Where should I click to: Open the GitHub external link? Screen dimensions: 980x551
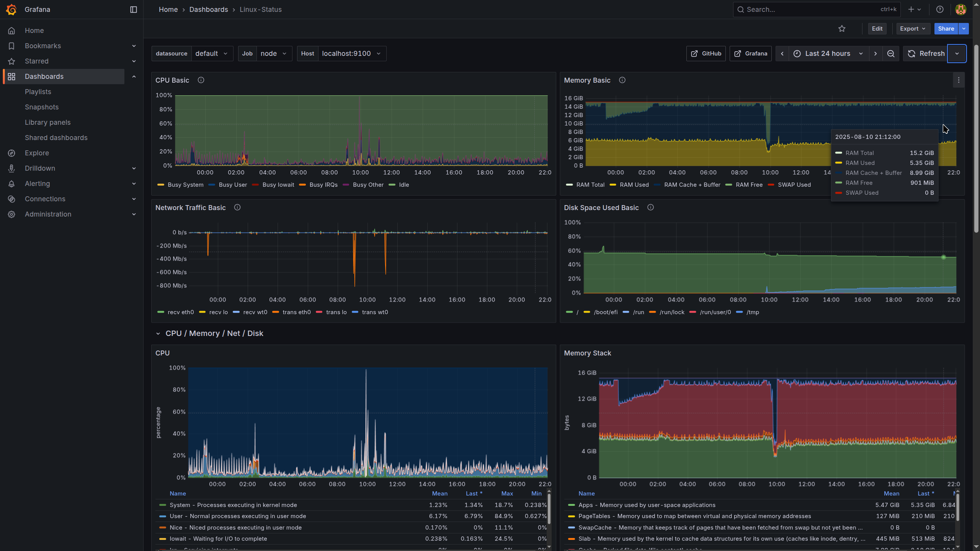point(706,54)
